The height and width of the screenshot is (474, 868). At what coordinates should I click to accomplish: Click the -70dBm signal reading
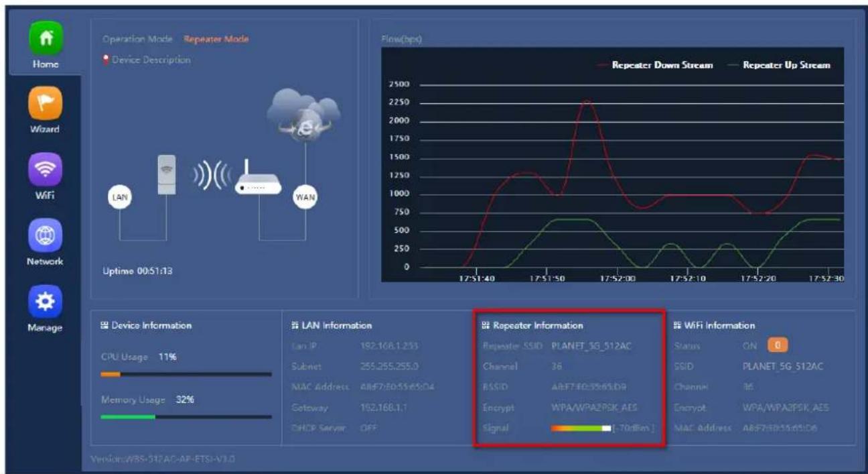pyautogui.click(x=632, y=428)
